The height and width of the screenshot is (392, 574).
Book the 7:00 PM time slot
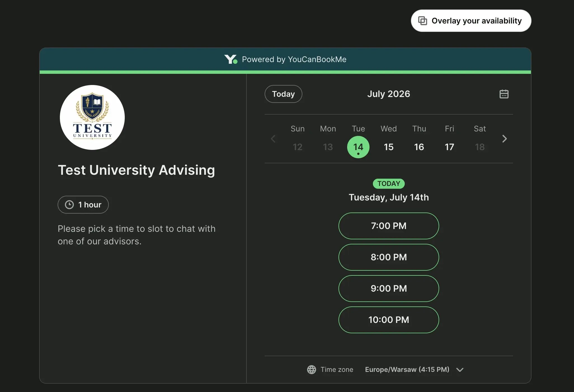point(389,226)
